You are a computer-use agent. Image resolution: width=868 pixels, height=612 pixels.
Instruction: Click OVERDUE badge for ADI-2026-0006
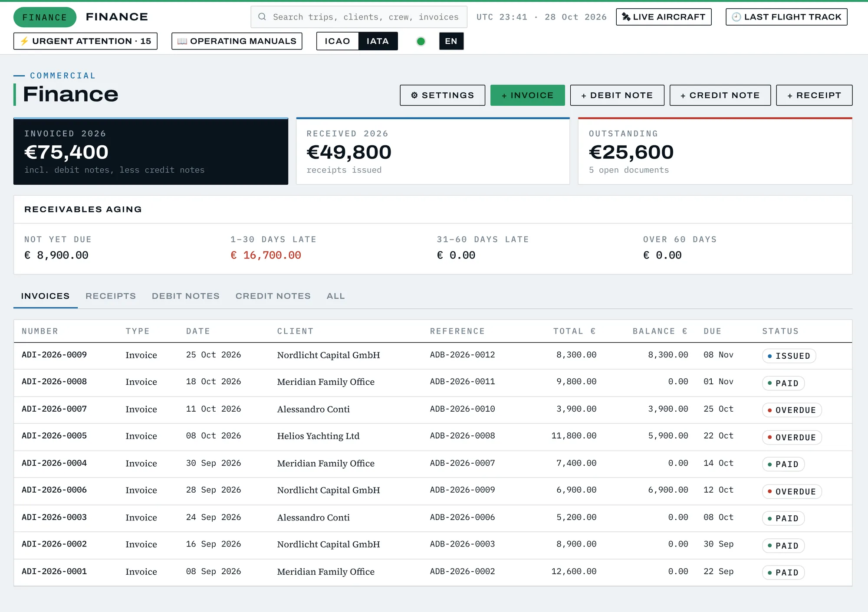tap(792, 492)
